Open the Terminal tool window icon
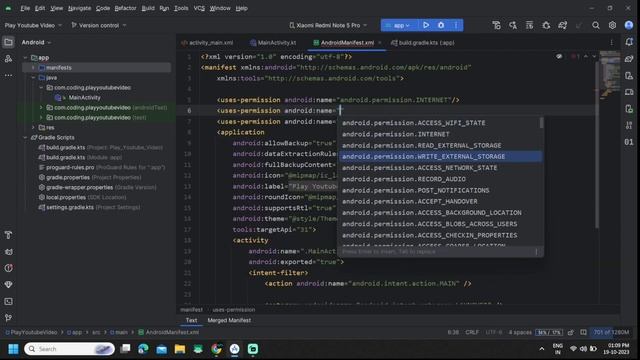Image resolution: width=640 pixels, height=360 pixels. 8,301
